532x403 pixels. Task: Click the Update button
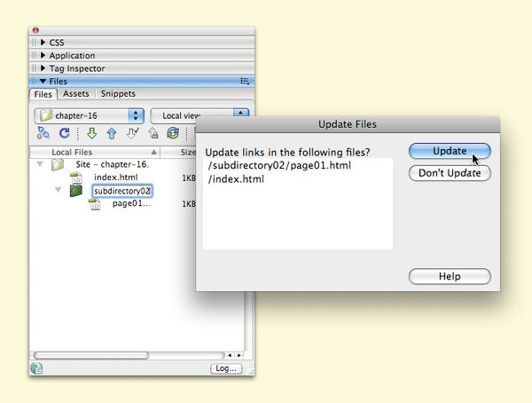450,151
